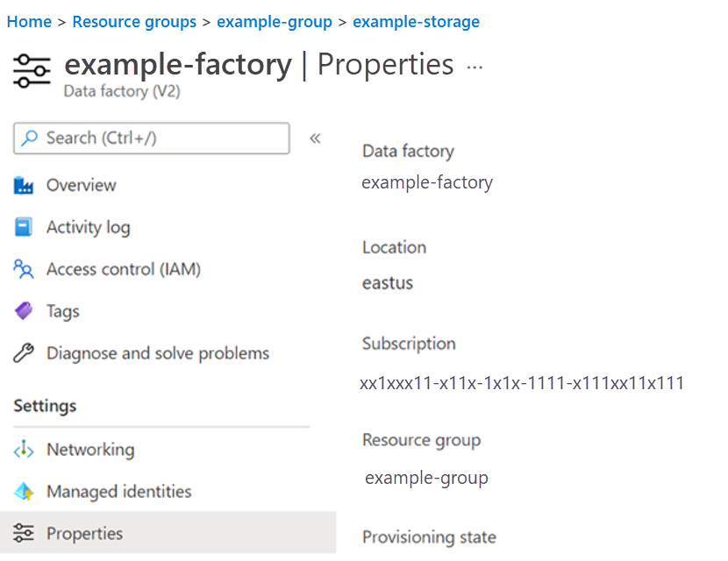Open the more options ellipsis next to Properties
This screenshot has height=561, width=728.
pyautogui.click(x=475, y=67)
